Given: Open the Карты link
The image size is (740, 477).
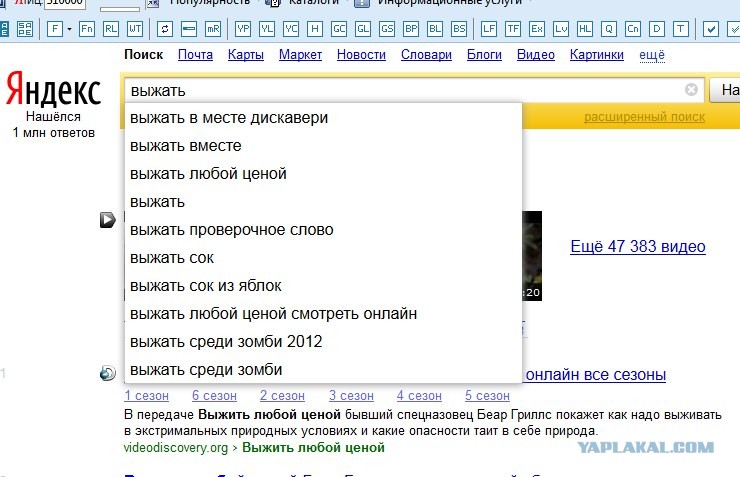Looking at the screenshot, I should point(245,55).
